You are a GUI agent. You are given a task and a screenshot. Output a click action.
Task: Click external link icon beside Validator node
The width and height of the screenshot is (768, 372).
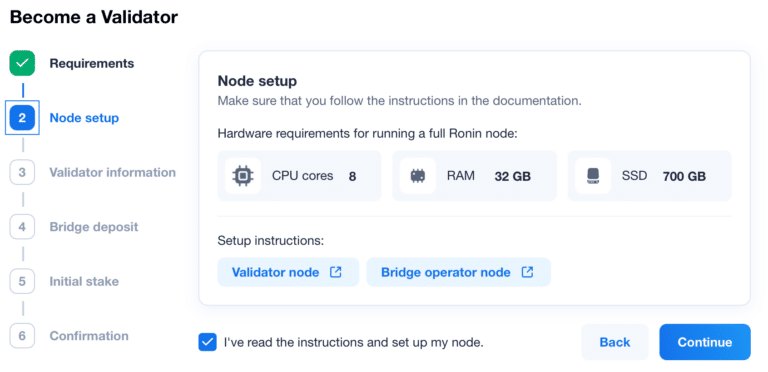point(336,272)
